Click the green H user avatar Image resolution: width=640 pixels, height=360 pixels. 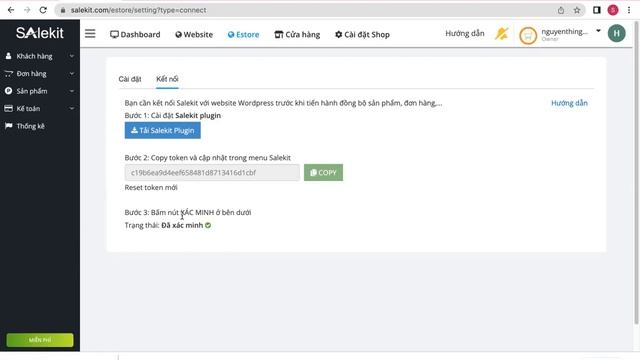pyautogui.click(x=616, y=33)
